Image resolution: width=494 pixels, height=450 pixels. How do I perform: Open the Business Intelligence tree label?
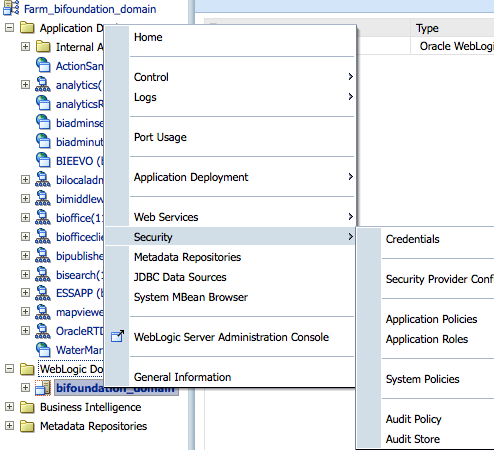pyautogui.click(x=90, y=407)
